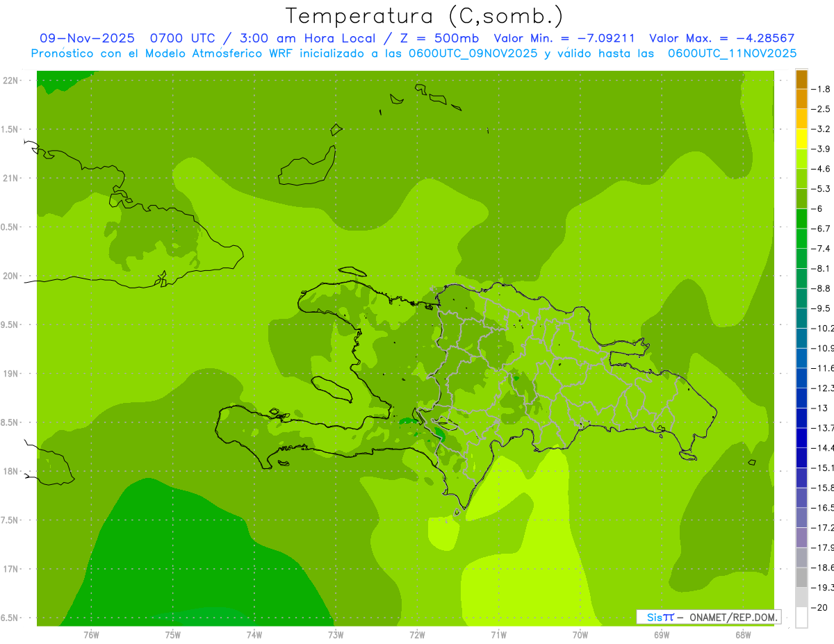Click the -4.6 colorbar label
Viewport: 834px width, 644px height.
tap(822, 169)
